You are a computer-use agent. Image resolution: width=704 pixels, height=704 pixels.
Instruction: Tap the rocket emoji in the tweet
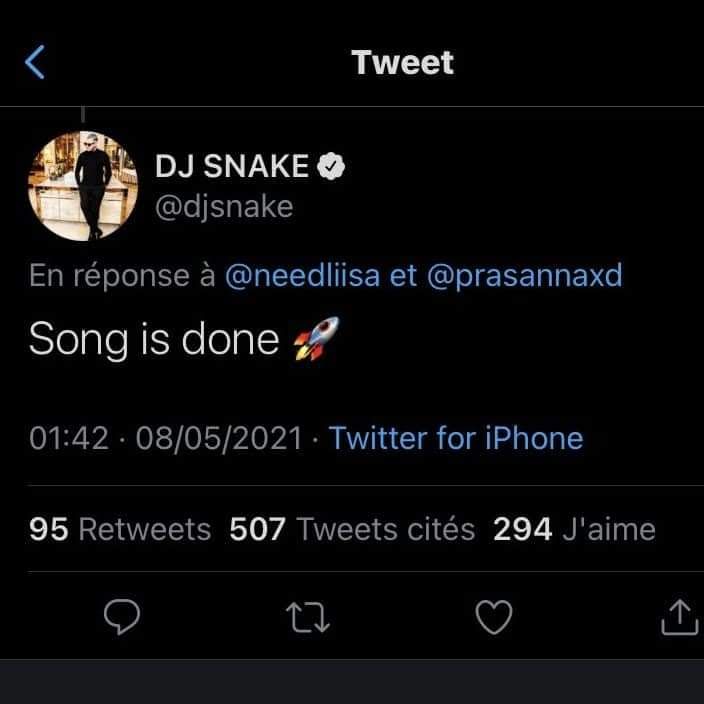coord(314,340)
